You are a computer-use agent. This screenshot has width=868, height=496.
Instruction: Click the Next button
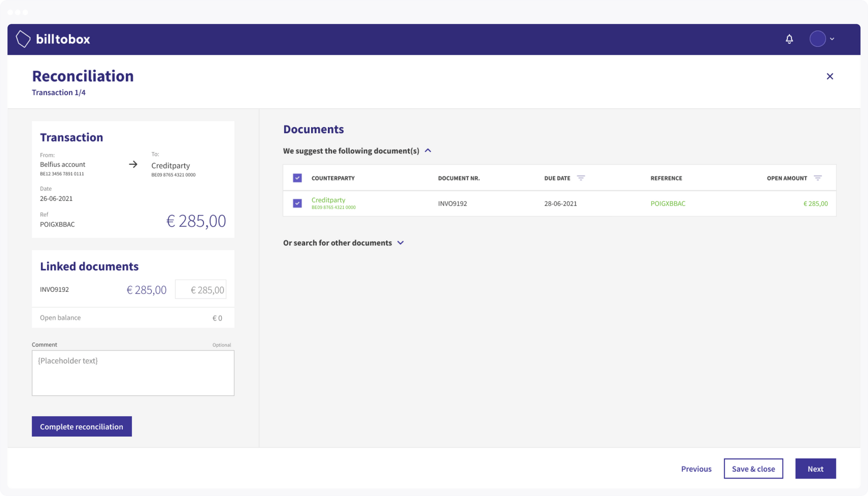coord(815,469)
